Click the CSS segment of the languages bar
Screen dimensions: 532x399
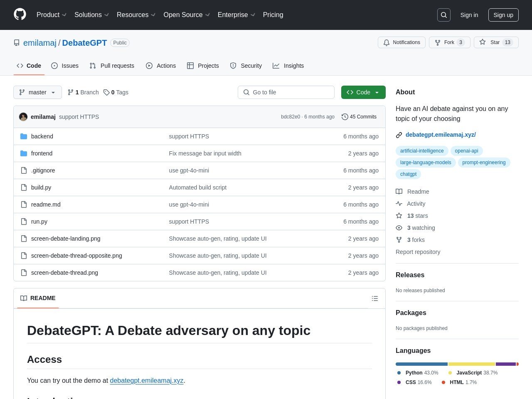pyautogui.click(x=506, y=364)
